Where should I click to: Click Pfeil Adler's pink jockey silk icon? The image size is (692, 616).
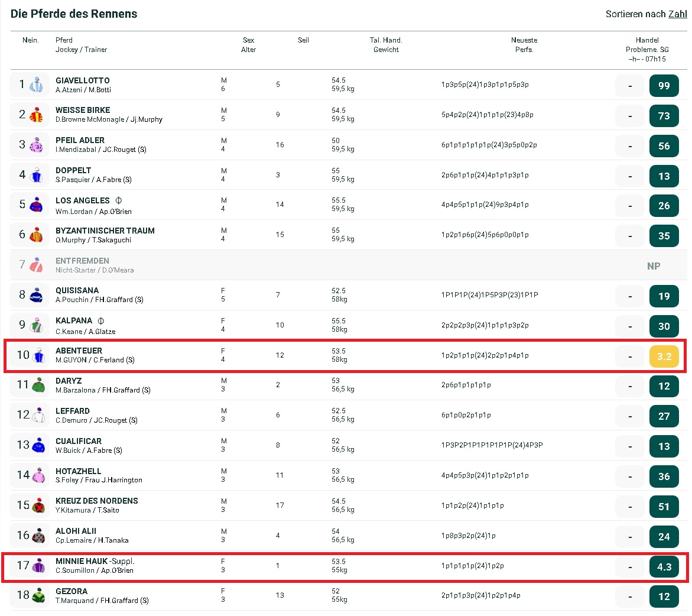(x=37, y=145)
